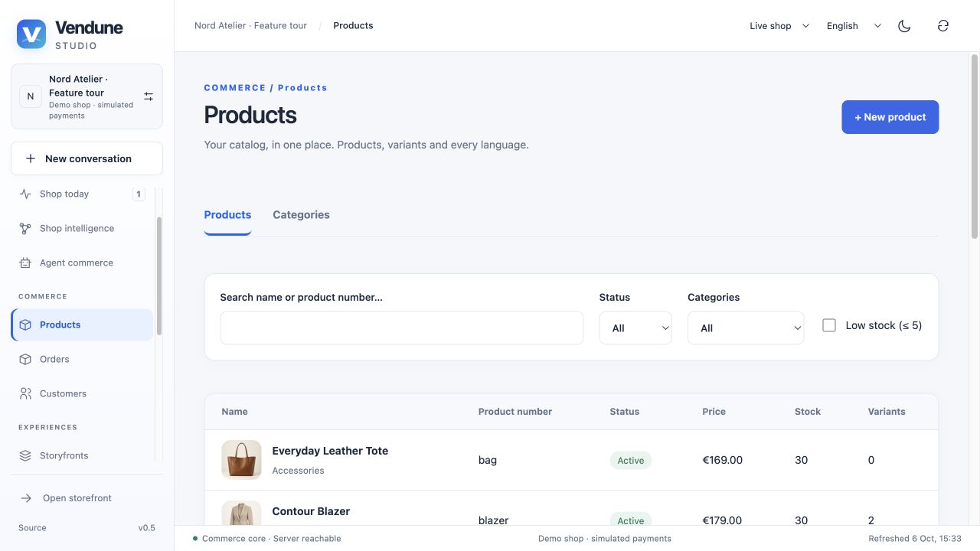The width and height of the screenshot is (980, 551).
Task: Click the Active badge for Leather Tote
Action: click(x=631, y=460)
